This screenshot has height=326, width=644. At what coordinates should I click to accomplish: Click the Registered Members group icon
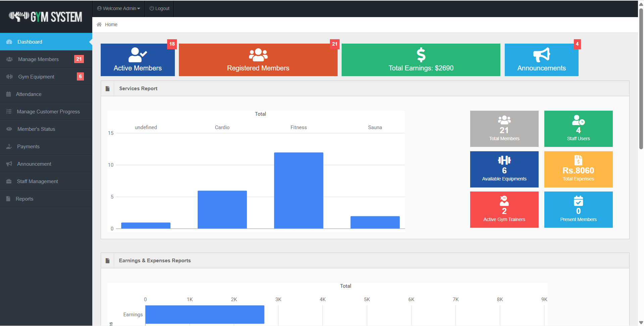258,55
